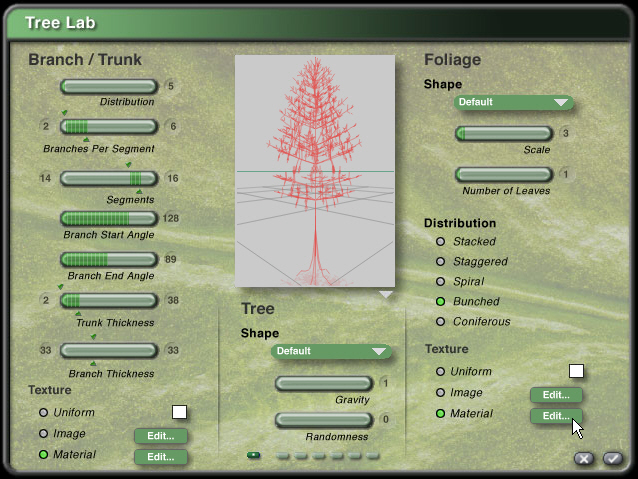Image resolution: width=638 pixels, height=479 pixels.
Task: Click the Gravity value 1
Action: [386, 383]
